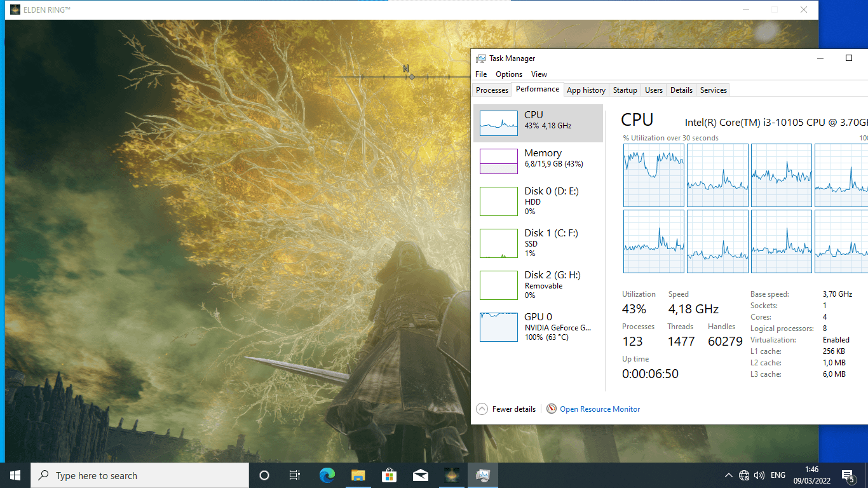Open File Explorer from the taskbar
Image resolution: width=868 pixels, height=488 pixels.
coord(358,475)
